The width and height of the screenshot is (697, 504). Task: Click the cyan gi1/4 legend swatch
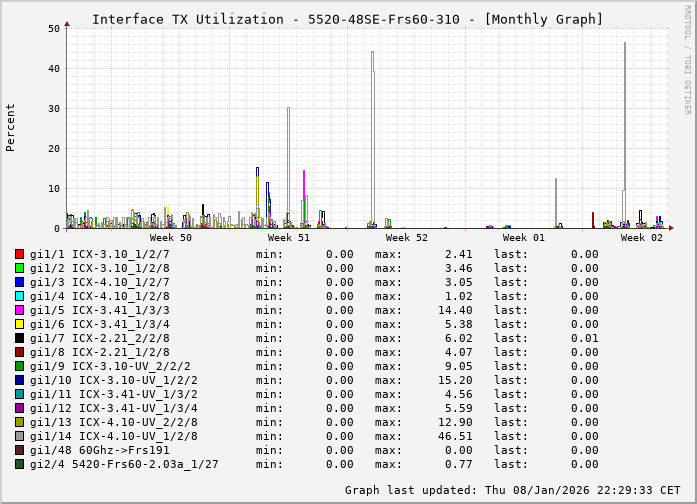20,296
